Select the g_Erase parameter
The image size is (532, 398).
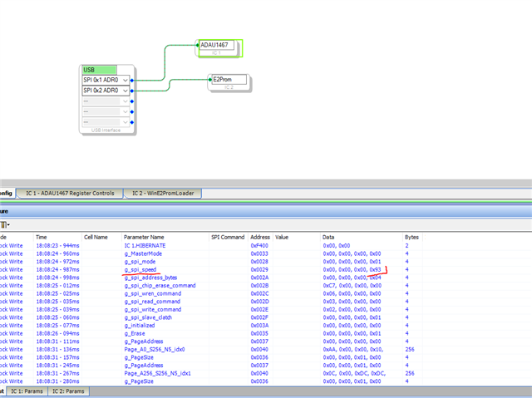point(135,333)
